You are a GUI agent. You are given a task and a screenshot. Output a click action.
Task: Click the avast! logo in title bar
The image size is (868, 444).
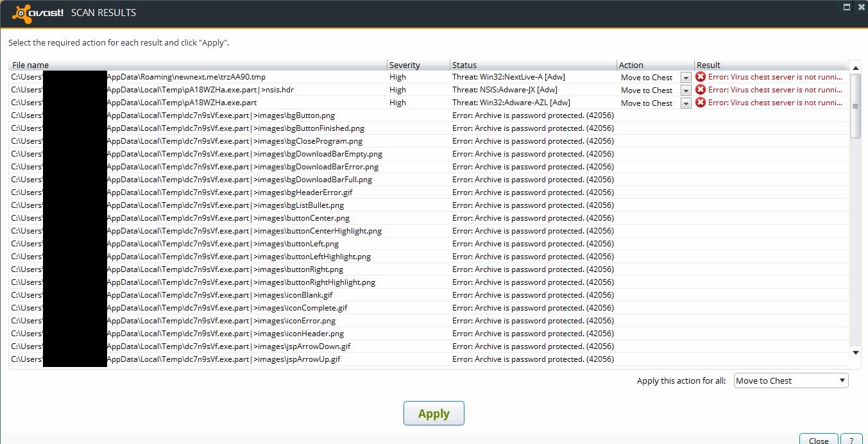coord(38,12)
